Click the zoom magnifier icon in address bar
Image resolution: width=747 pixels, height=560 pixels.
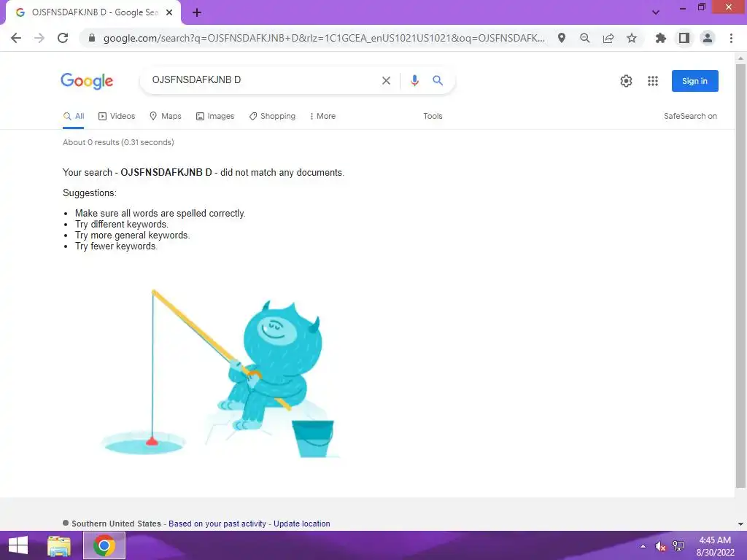pyautogui.click(x=585, y=38)
